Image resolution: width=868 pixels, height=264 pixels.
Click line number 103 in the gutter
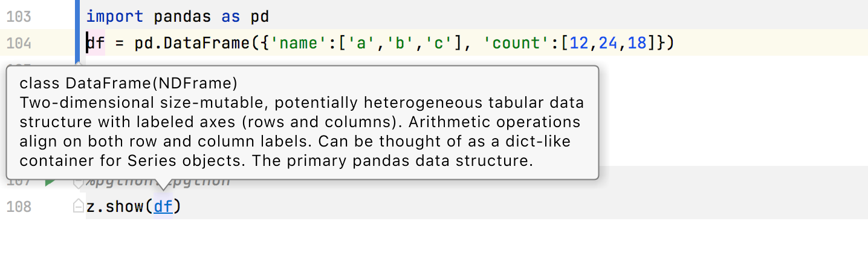point(18,16)
